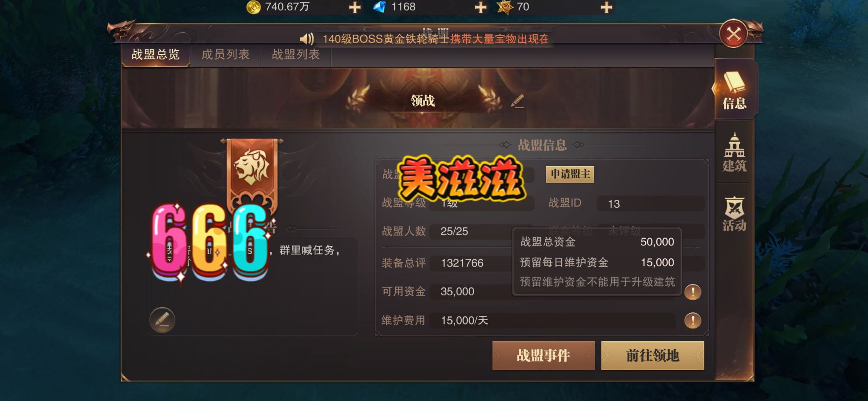Edit alliance name 领战 with pencil icon
The width and height of the screenshot is (868, 401).
517,101
